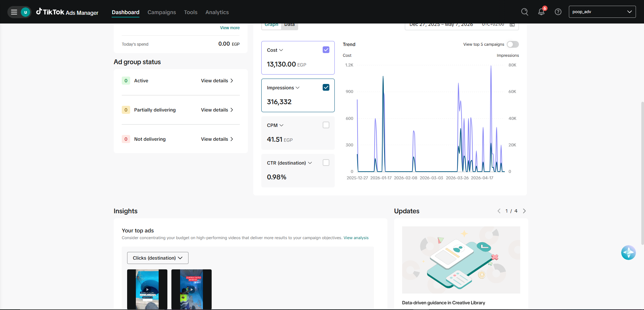Check the CTR (destination) metric checkbox
Image resolution: width=644 pixels, height=310 pixels.
point(326,163)
